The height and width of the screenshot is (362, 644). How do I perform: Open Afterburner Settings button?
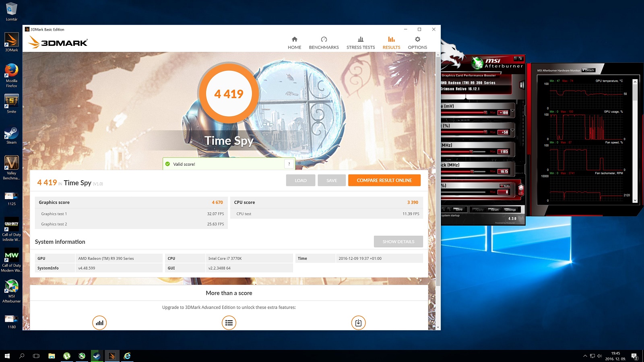pos(510,210)
